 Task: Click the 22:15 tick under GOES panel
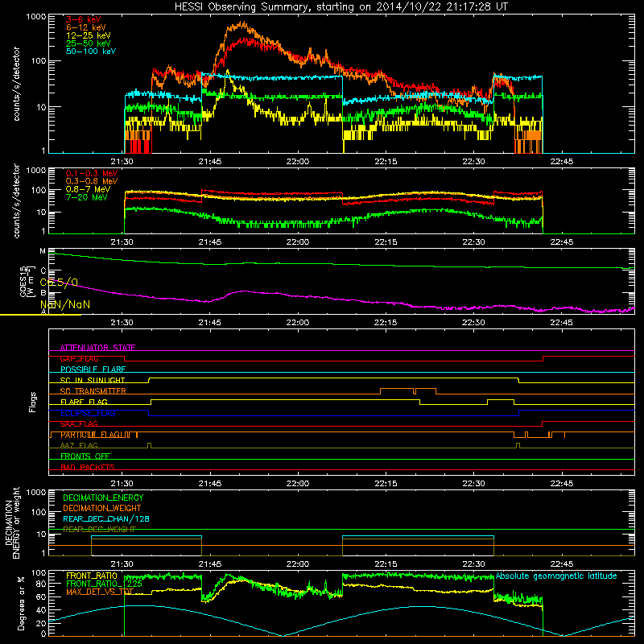coord(386,323)
